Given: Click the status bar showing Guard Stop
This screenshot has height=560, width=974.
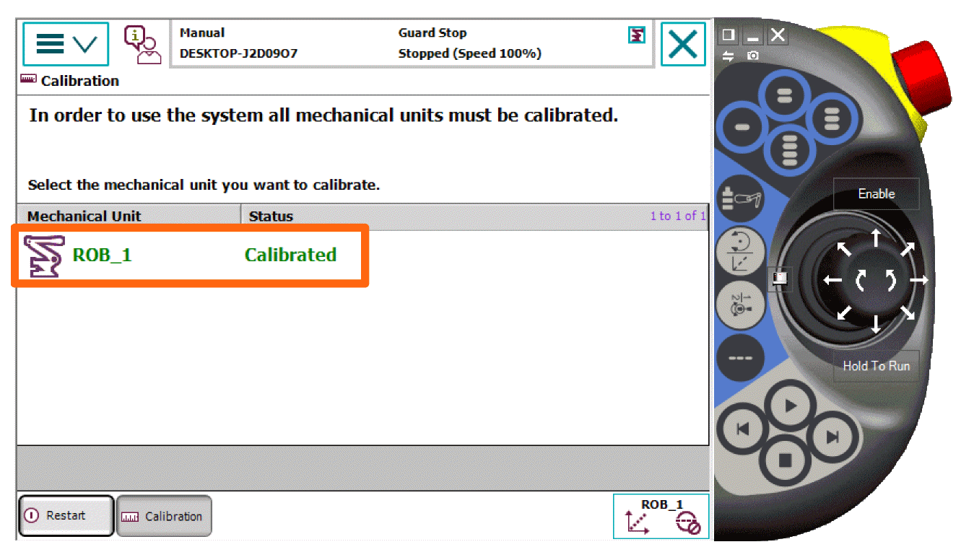Looking at the screenshot, I should (432, 43).
